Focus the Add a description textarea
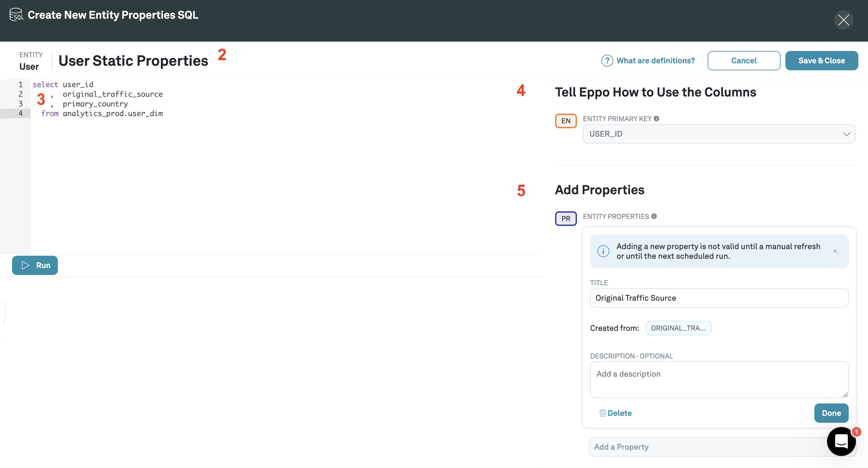 click(719, 379)
